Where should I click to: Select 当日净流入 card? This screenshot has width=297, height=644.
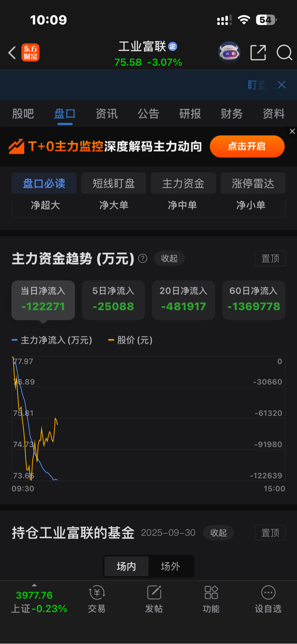tap(43, 300)
